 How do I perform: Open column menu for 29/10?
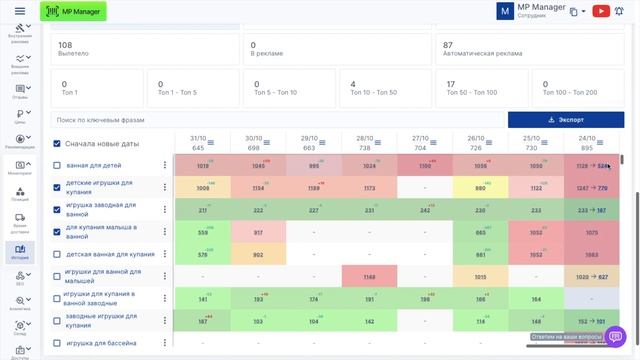322,142
